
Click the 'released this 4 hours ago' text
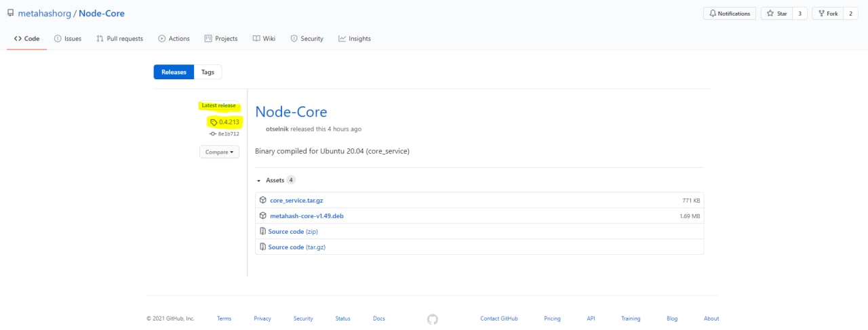coord(326,129)
